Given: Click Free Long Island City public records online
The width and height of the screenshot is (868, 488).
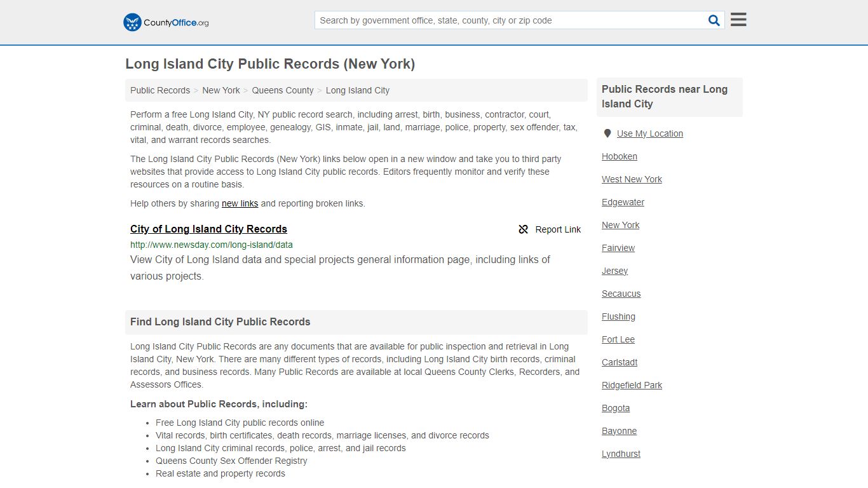Looking at the screenshot, I should point(240,423).
